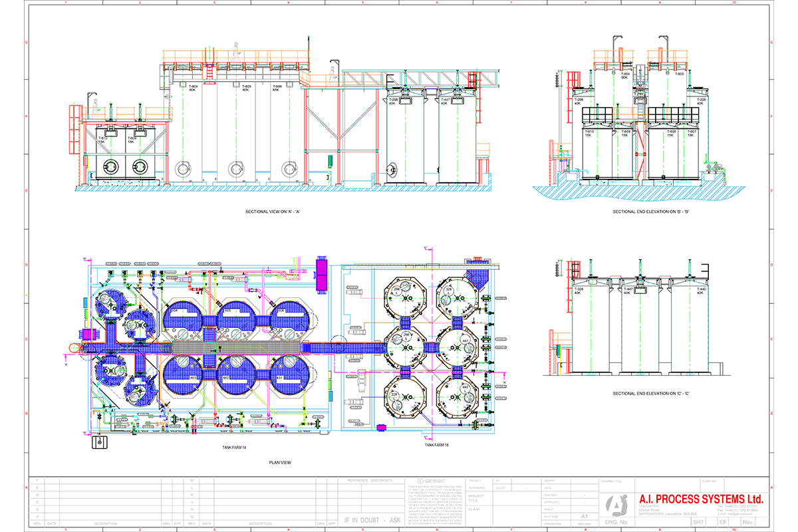Click the person standing on the top platform

[x=235, y=52]
